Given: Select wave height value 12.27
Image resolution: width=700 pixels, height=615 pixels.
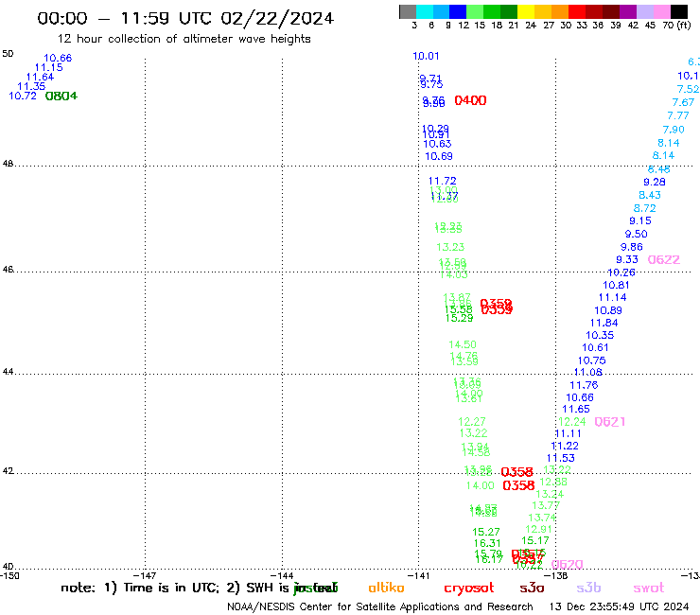Looking at the screenshot, I should click(x=472, y=422).
